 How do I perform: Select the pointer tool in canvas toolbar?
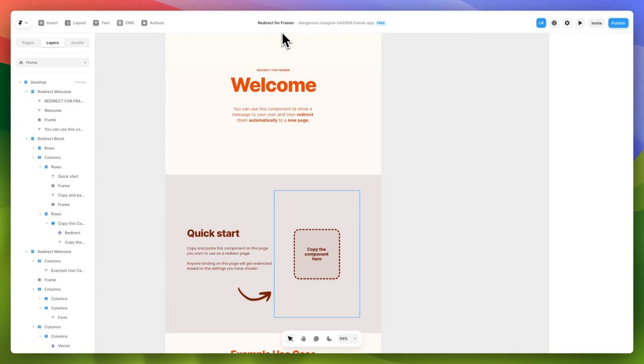pyautogui.click(x=290, y=339)
